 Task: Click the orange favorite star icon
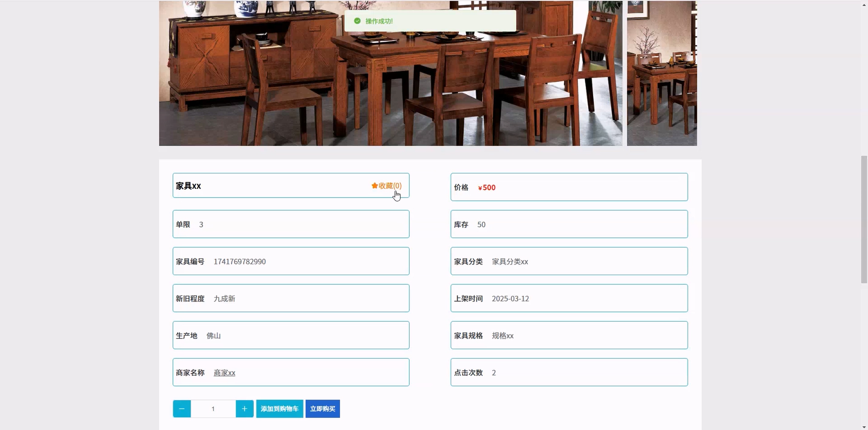click(374, 186)
